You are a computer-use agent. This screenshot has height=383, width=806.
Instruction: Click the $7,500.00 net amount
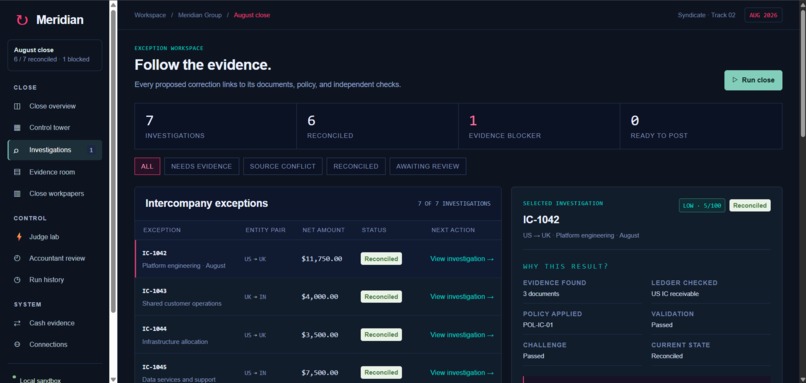[x=320, y=373]
